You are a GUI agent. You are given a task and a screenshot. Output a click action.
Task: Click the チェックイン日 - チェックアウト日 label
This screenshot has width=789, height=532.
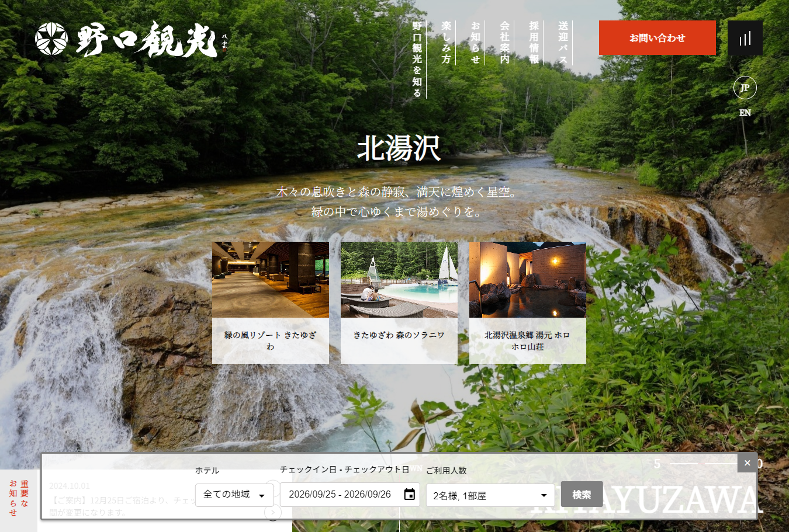point(345,469)
